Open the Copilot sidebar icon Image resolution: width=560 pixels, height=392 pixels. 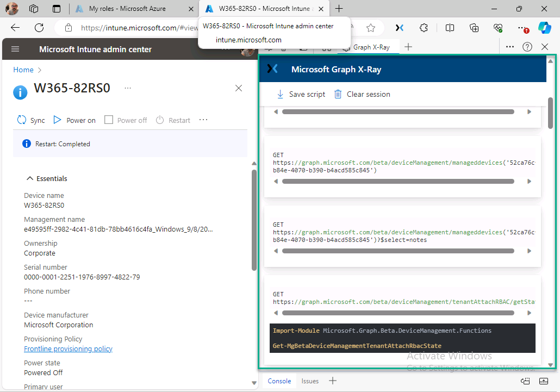tap(545, 28)
